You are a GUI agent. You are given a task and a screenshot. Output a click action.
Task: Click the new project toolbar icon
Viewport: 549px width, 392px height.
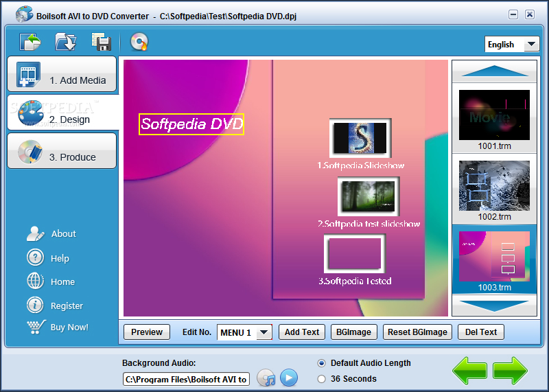click(30, 43)
